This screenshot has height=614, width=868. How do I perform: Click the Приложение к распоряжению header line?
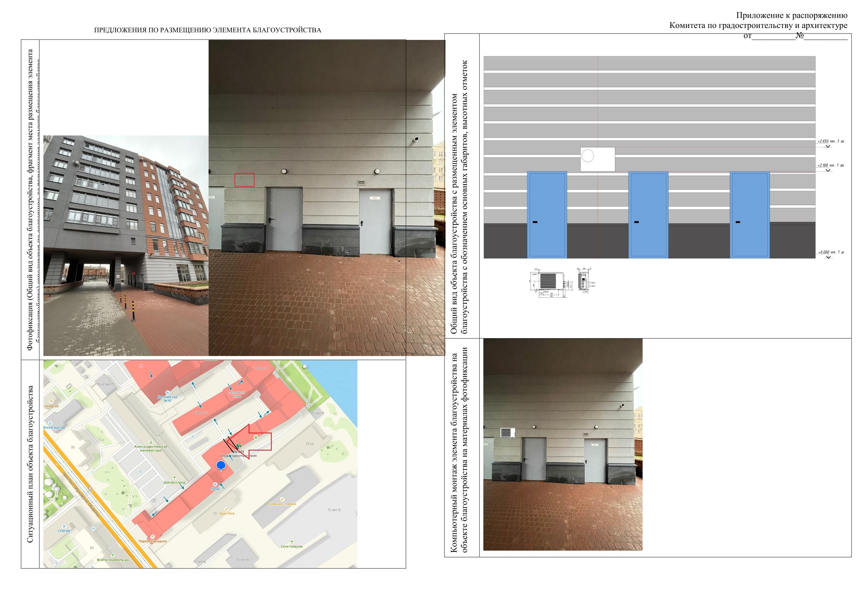(792, 15)
